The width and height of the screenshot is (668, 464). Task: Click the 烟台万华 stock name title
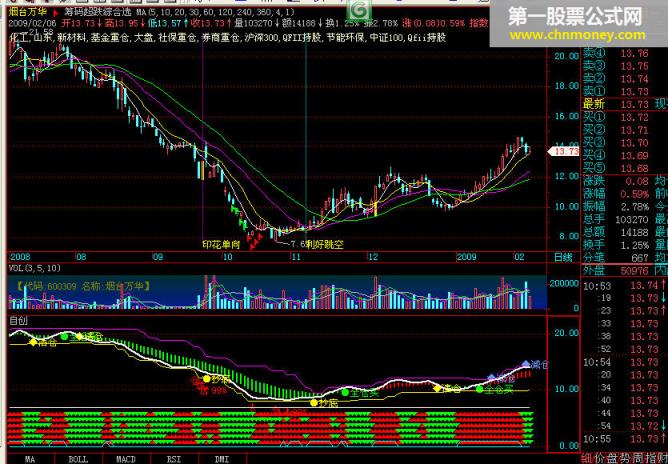click(28, 12)
